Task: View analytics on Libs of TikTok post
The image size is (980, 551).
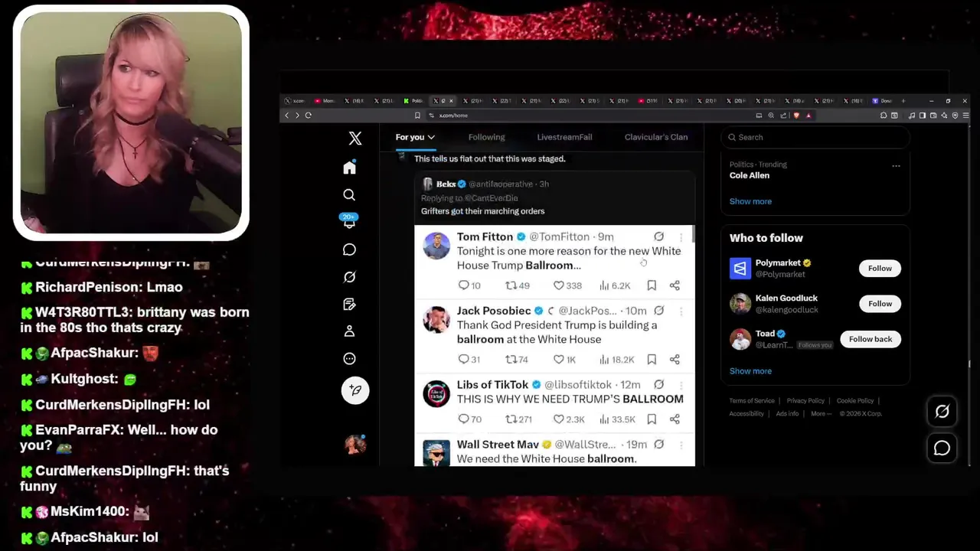Action: [617, 419]
